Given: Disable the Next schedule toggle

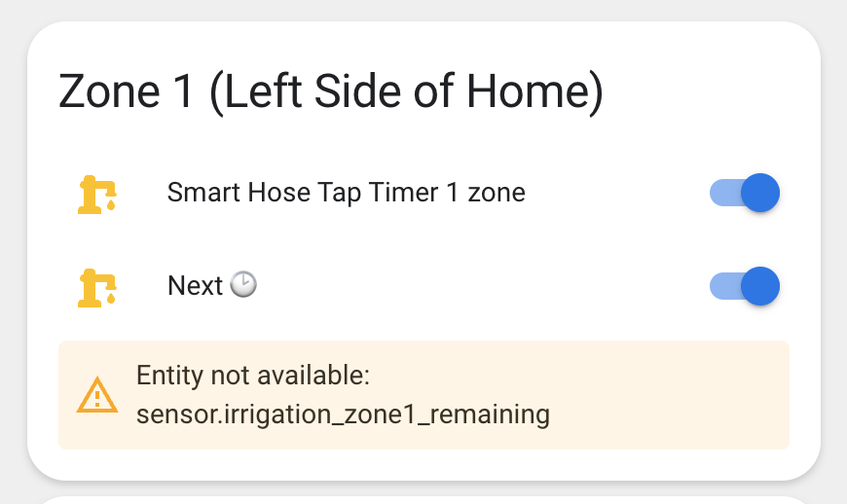Looking at the screenshot, I should (745, 286).
